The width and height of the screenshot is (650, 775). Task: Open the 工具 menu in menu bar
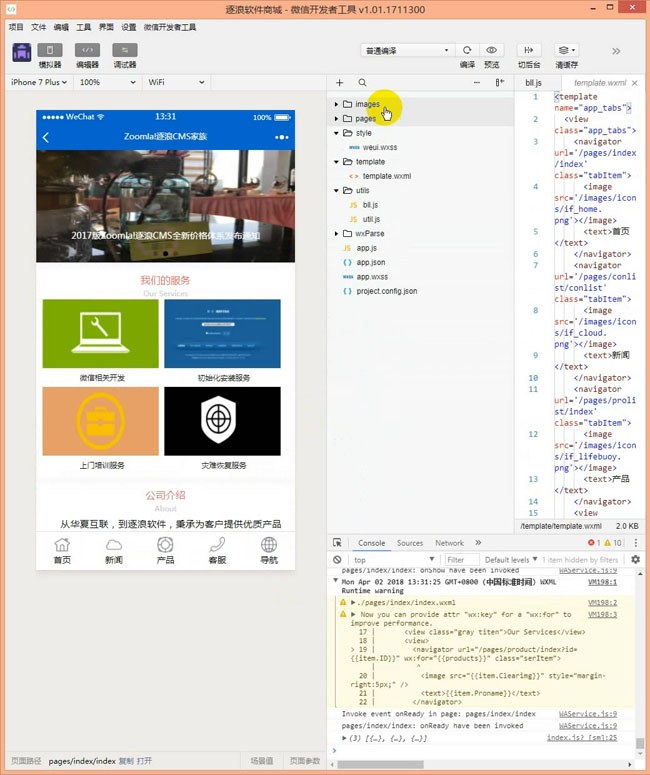[x=84, y=27]
